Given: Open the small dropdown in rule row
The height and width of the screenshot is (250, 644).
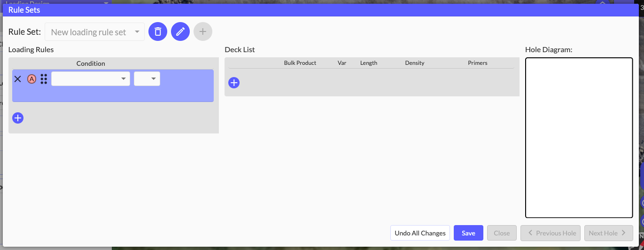Looking at the screenshot, I should point(147,78).
